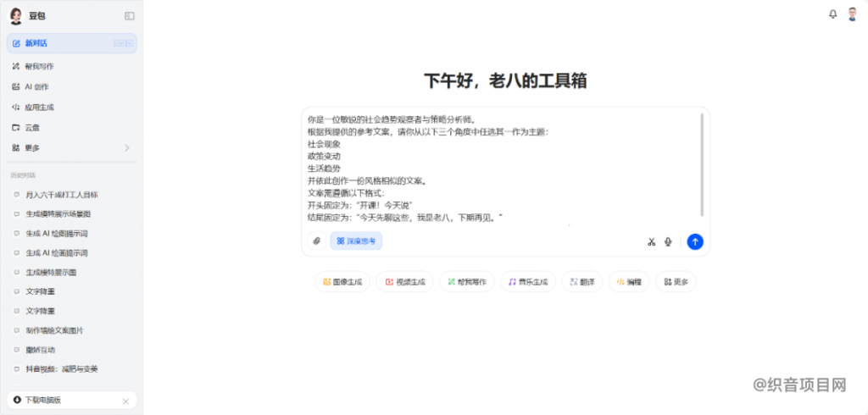Select 图像生成 skill chip
The width and height of the screenshot is (868, 415).
pos(342,282)
